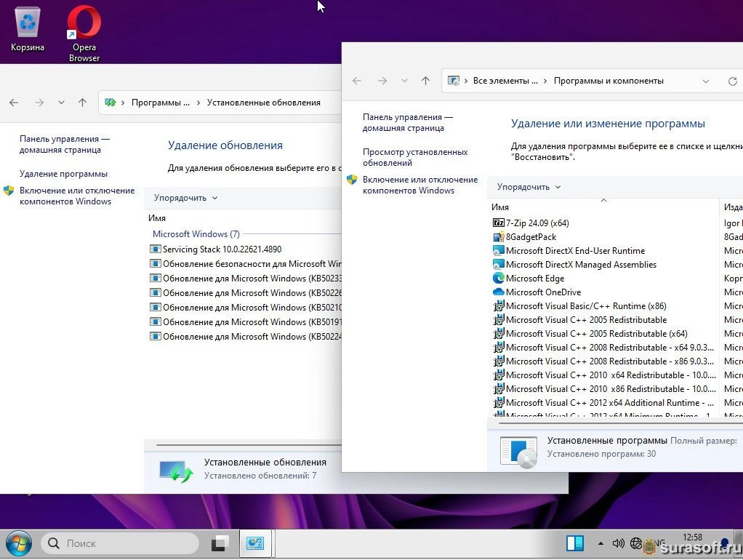Click 'Программы и компоненты' breadcrumb segment
This screenshot has width=743, height=560.
coord(609,81)
